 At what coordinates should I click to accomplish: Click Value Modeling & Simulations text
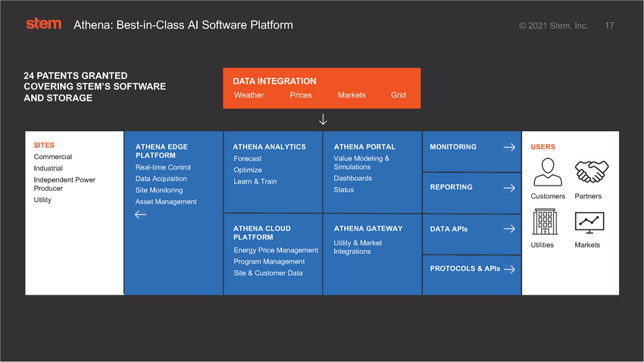[x=361, y=162]
